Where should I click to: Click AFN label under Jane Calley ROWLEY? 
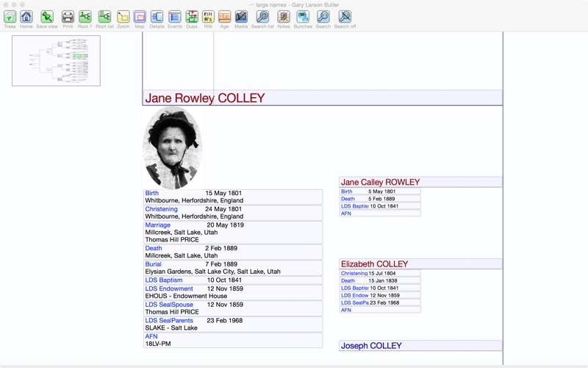[x=346, y=213]
